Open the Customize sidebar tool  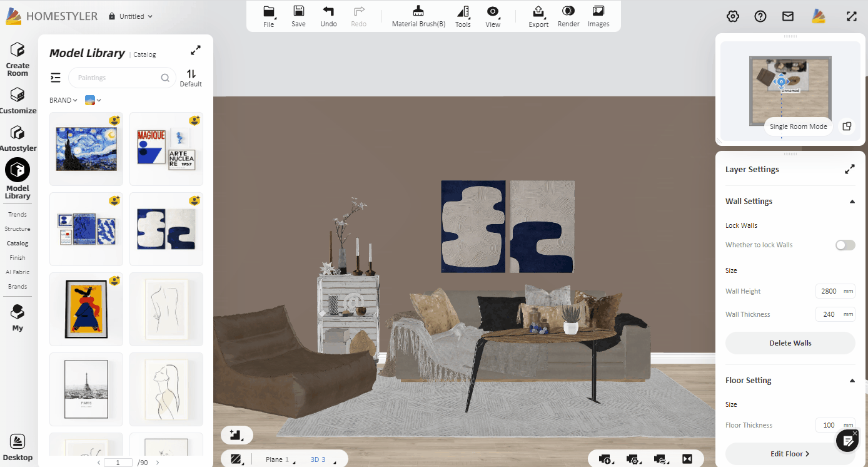18,95
